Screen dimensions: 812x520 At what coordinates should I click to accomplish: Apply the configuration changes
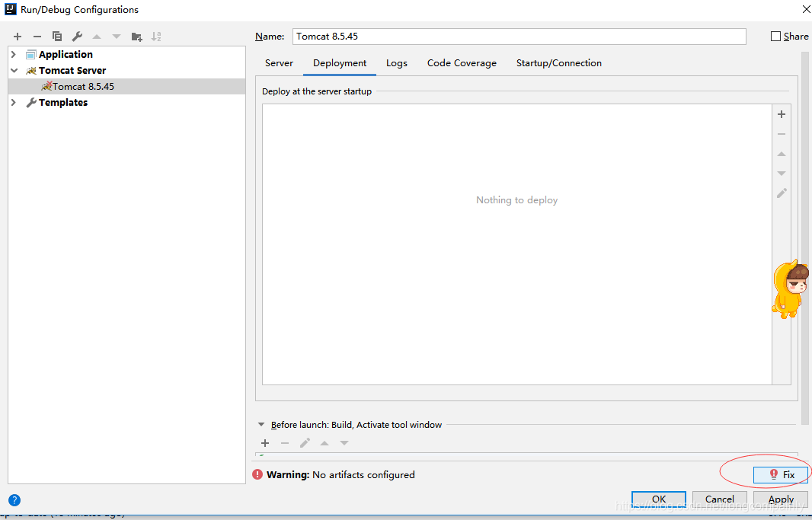781,499
